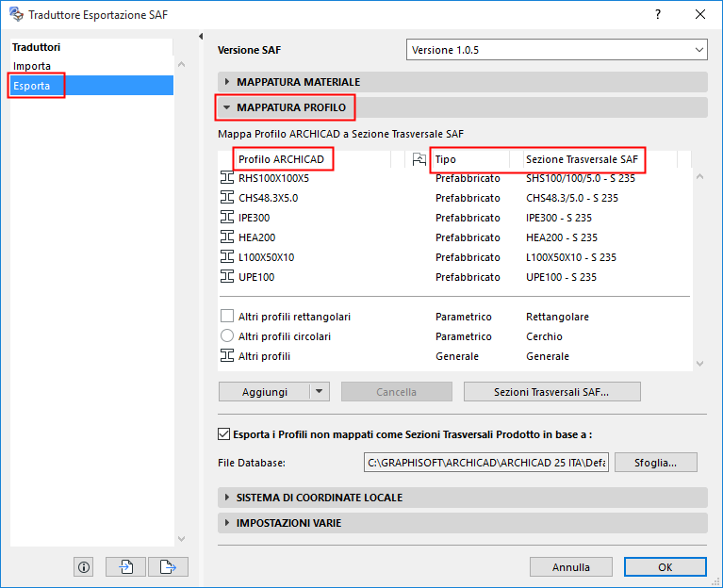The height and width of the screenshot is (588, 723).
Task: Click the Sezione Trasversale SAF column header
Action: [582, 159]
